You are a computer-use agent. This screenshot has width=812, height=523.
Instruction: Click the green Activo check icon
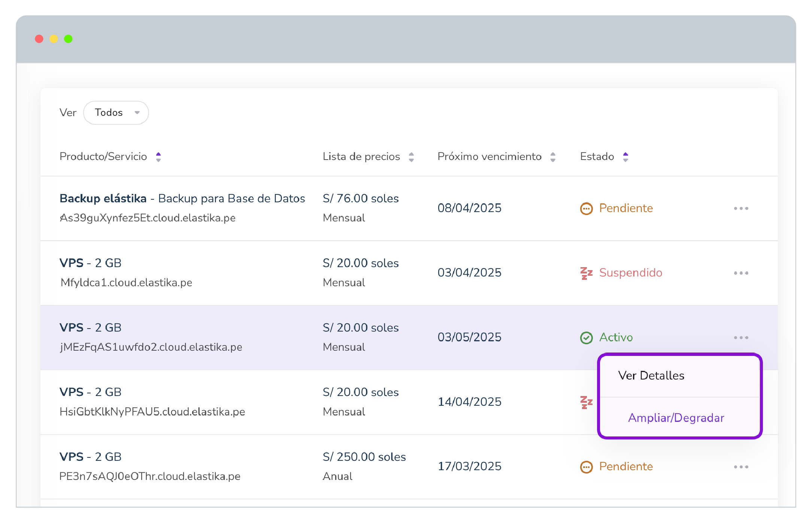point(586,338)
